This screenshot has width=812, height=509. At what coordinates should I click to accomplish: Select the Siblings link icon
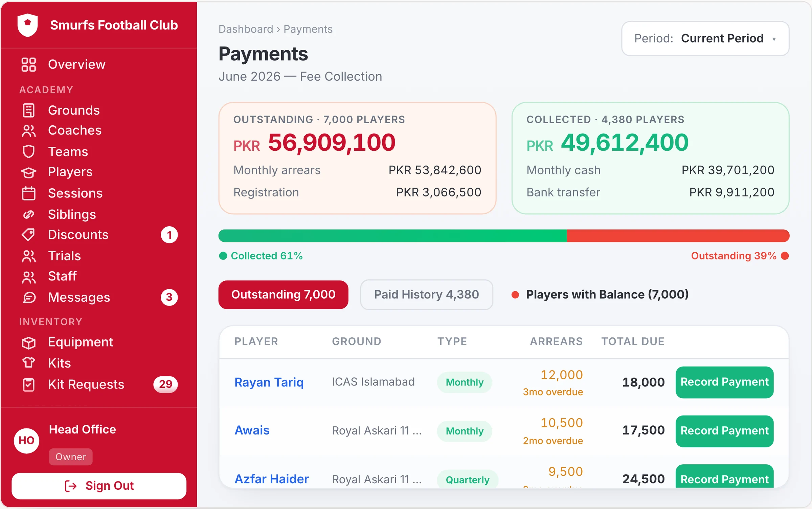(x=28, y=214)
